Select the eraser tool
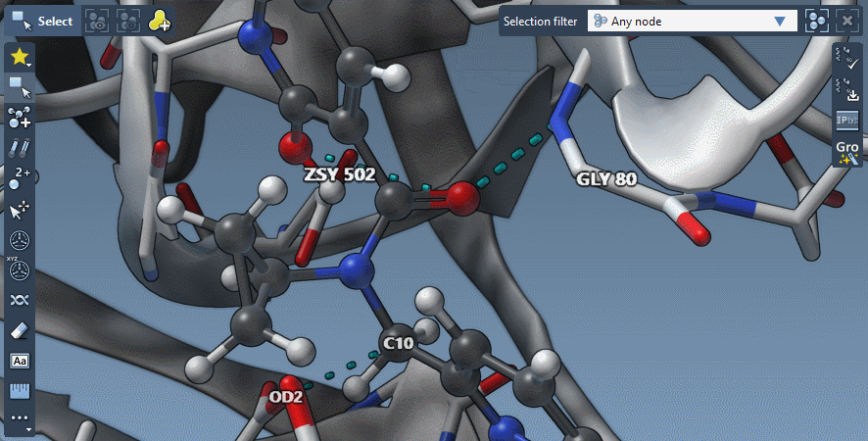Viewport: 868px width, 441px height. pos(20,330)
